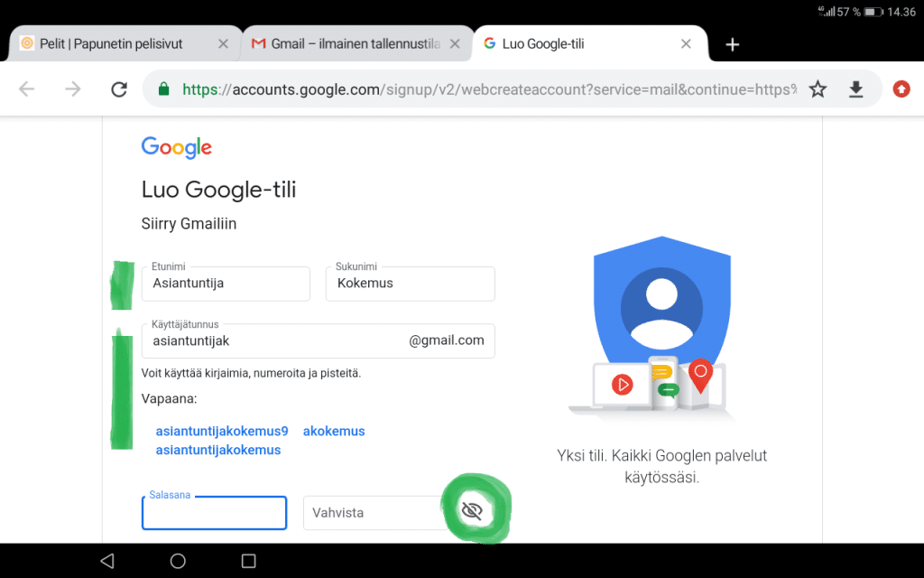Tap Android back navigation button
Screen dimensions: 924x578
click(106, 560)
